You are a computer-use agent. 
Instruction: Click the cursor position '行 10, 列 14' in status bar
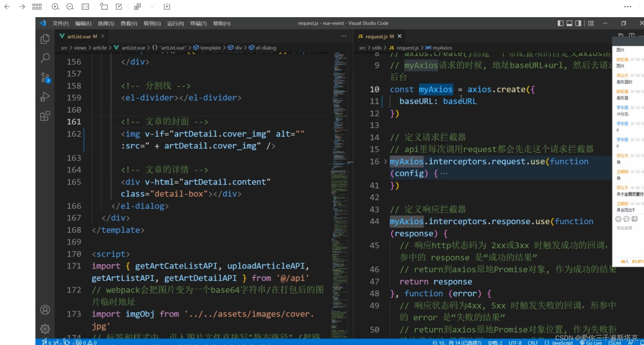457,342
